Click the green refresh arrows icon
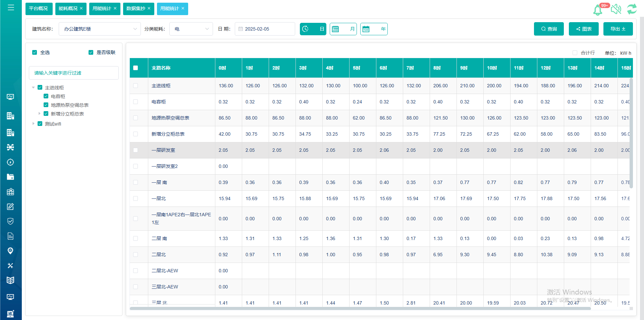The image size is (644, 320). tap(632, 9)
